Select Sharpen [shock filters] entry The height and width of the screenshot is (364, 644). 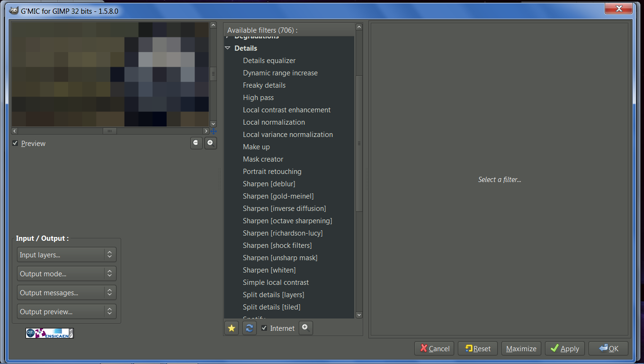(x=277, y=246)
